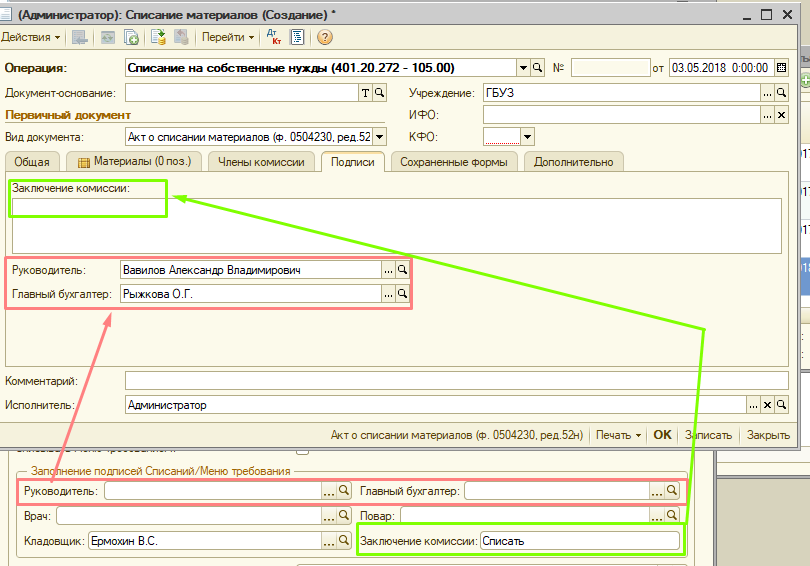Click the magnifier beside Вавилов Александр Владимирович
Viewport: 810px width, 566px height.
coord(402,270)
